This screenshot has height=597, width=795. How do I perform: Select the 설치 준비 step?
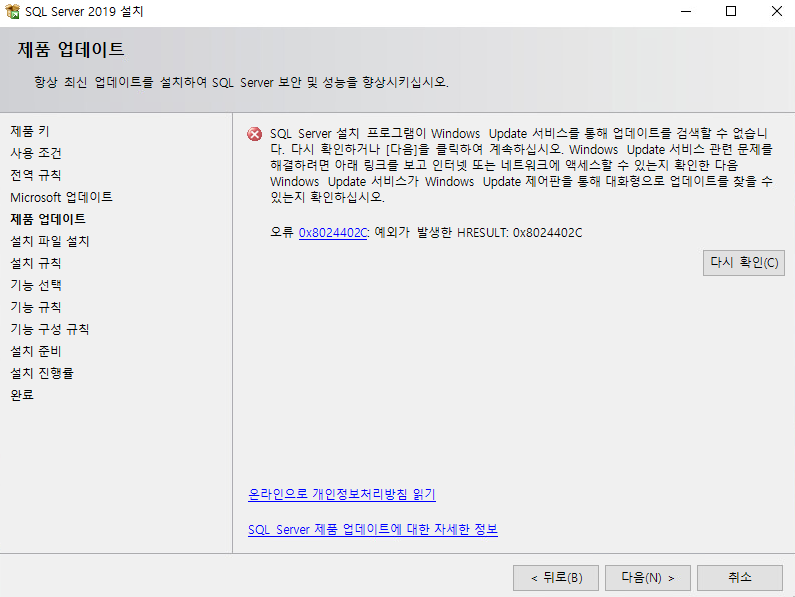pos(35,351)
